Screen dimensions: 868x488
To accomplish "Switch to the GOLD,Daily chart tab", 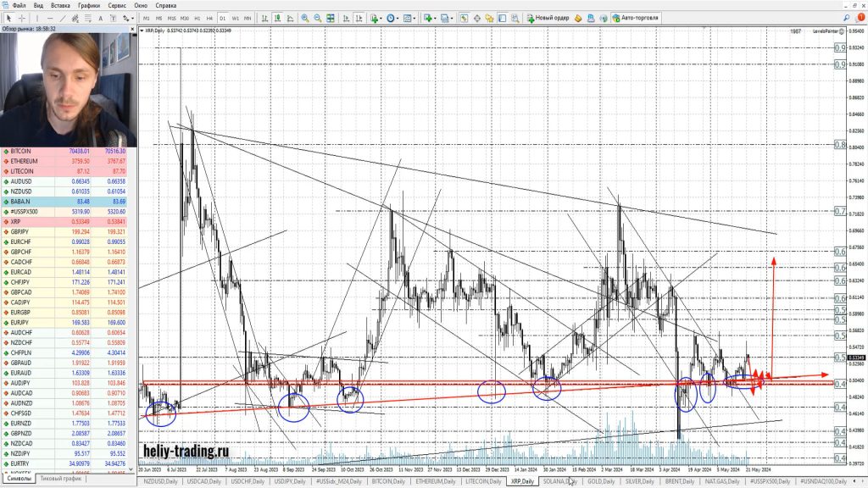I will [x=600, y=481].
